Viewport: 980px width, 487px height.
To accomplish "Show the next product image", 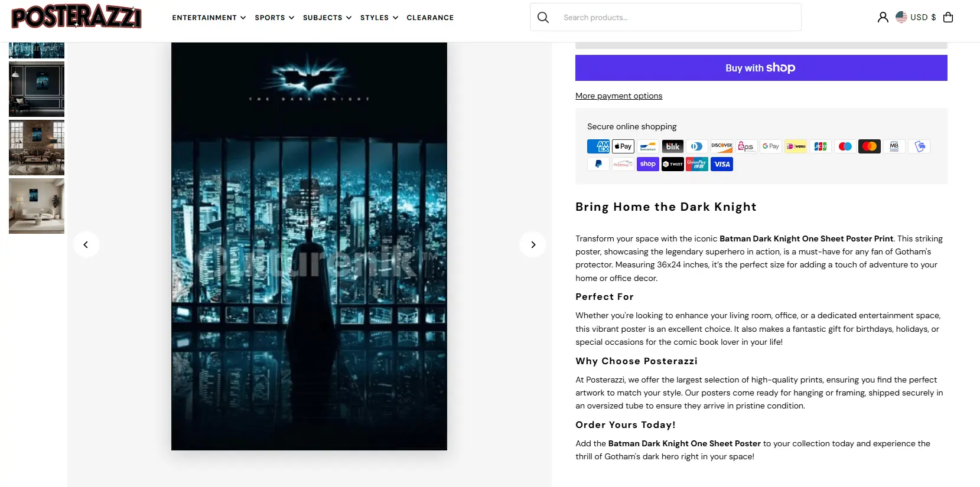I will [533, 244].
